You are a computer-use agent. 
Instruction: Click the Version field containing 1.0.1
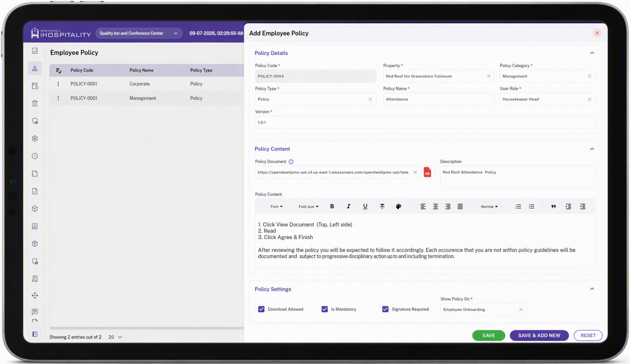pyautogui.click(x=425, y=122)
